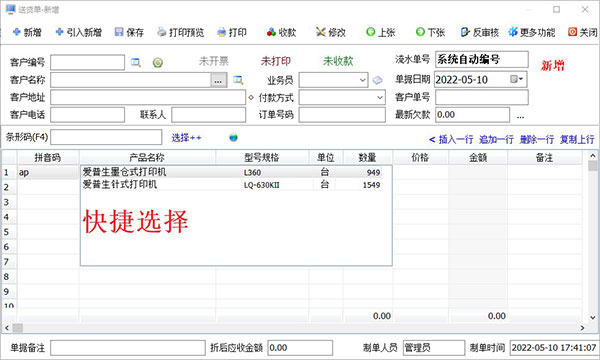Click the 制单人员 field
600x360 pixels.
click(x=434, y=348)
